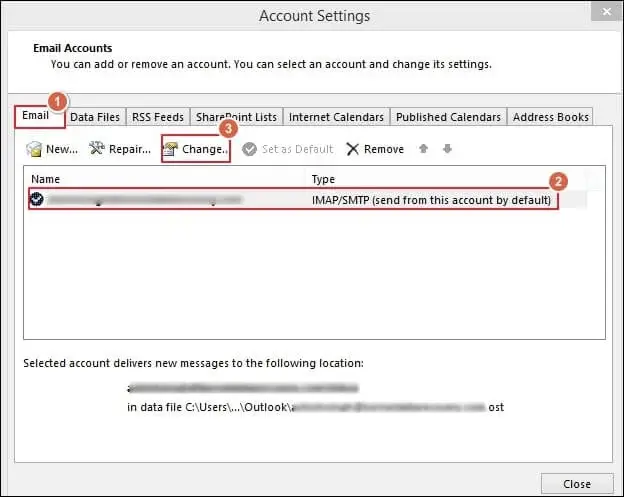This screenshot has width=624, height=497.
Task: Select the blurred account name in list
Action: 144,200
